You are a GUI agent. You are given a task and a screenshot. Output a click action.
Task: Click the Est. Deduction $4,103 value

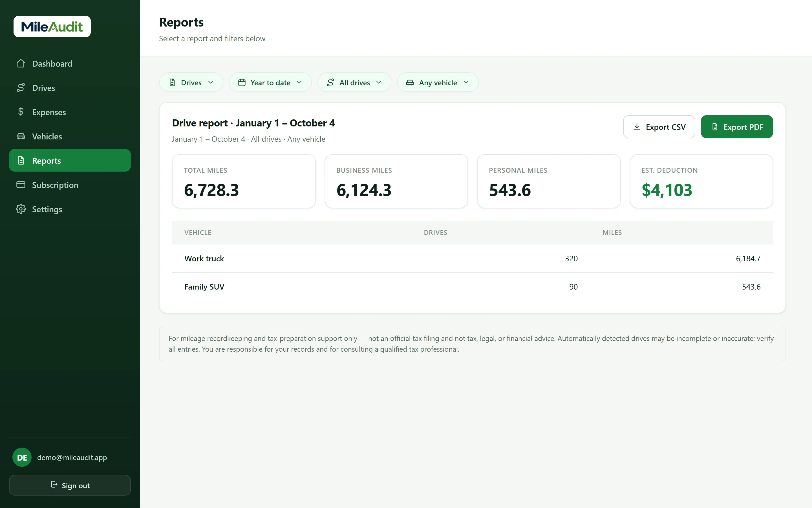coord(667,190)
